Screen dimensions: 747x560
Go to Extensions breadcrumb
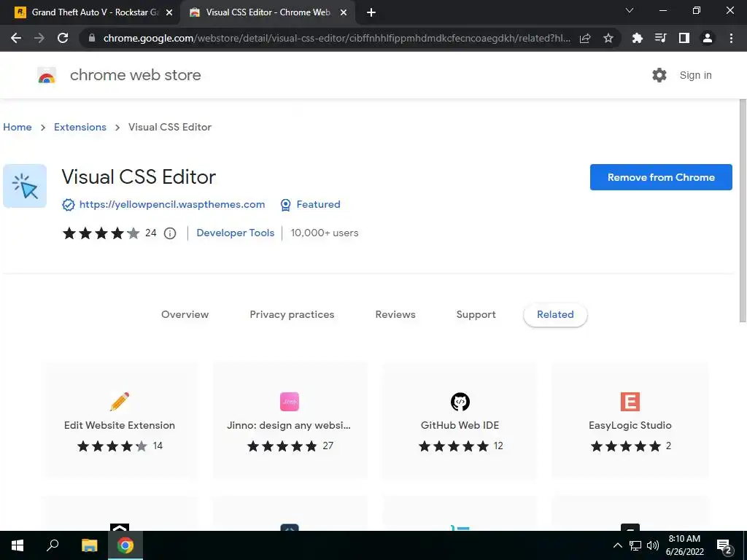pyautogui.click(x=80, y=127)
